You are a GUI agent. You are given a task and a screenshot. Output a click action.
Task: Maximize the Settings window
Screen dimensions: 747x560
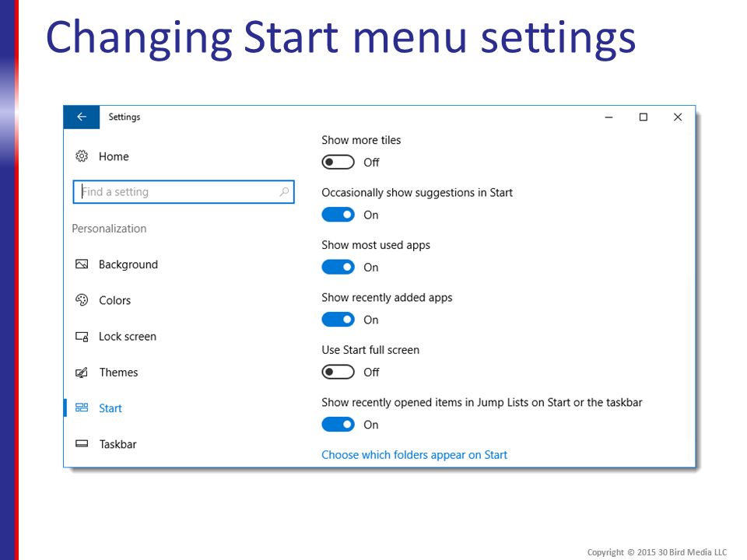point(644,117)
